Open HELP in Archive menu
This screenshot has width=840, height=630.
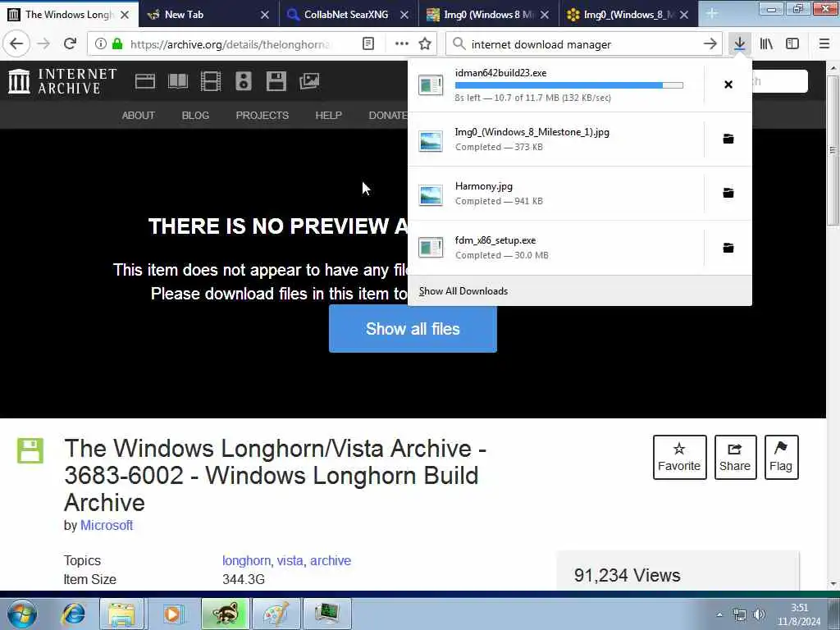(x=328, y=115)
